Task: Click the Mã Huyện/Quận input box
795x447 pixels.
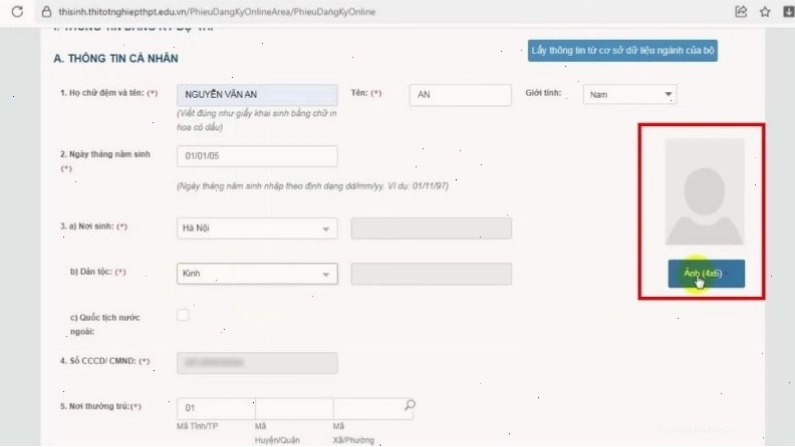Action: coord(294,408)
